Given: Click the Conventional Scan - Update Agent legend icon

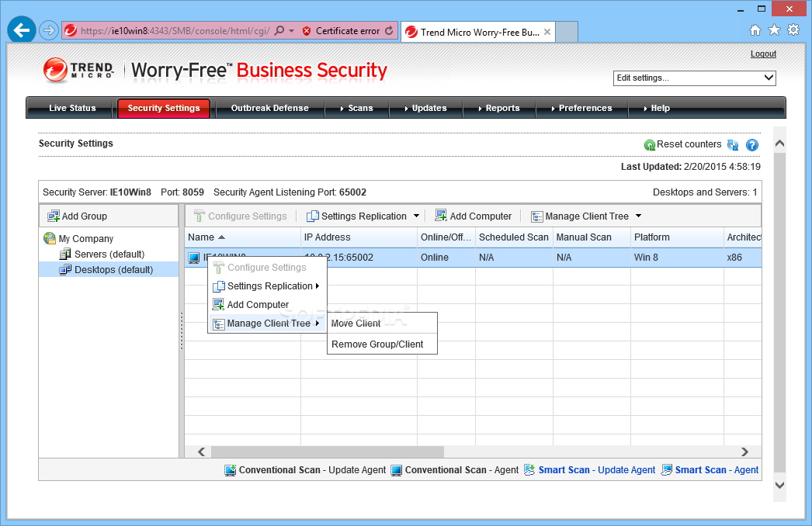Looking at the screenshot, I should click(x=230, y=469).
